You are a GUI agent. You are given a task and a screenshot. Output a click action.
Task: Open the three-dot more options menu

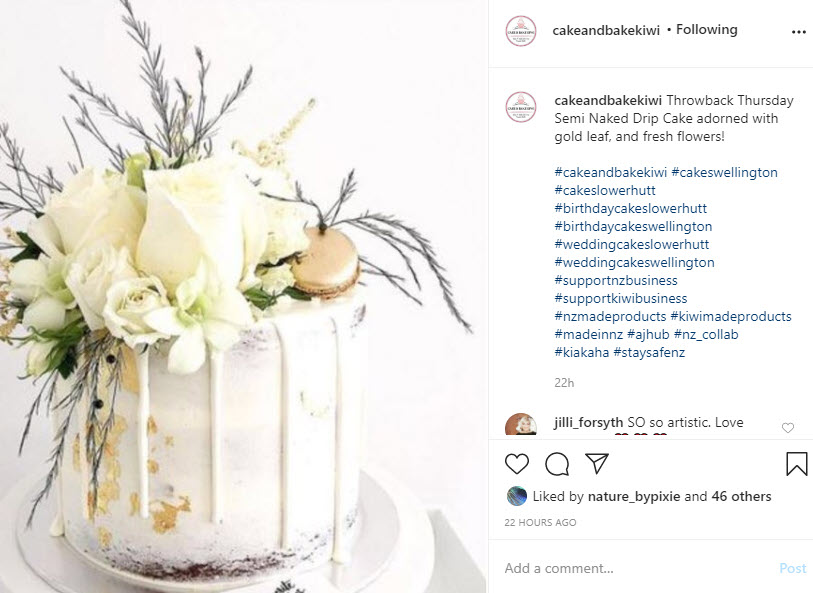coord(798,32)
